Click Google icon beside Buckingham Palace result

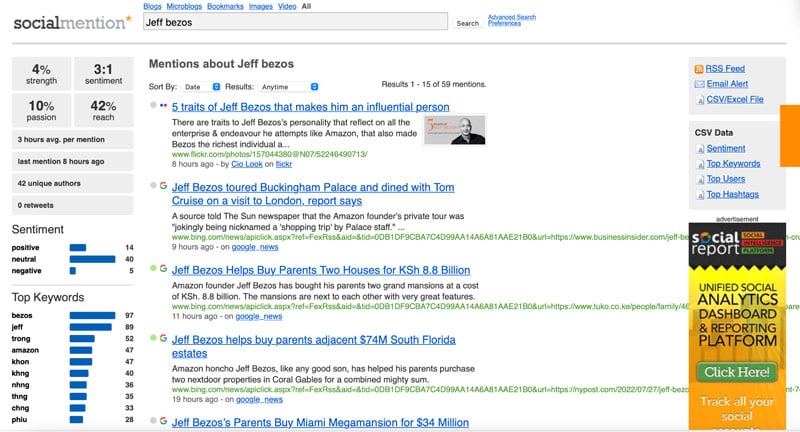point(163,186)
